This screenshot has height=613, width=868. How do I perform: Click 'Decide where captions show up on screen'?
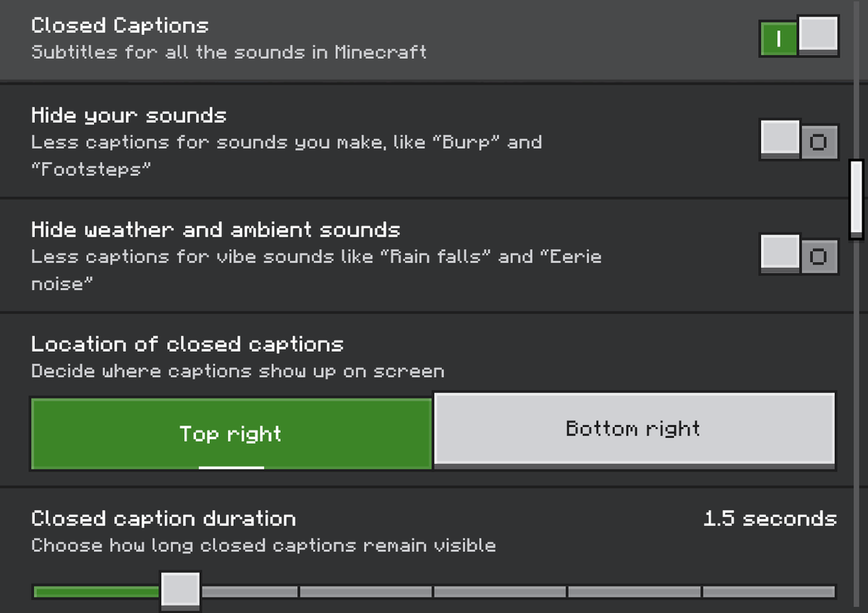coord(237,372)
